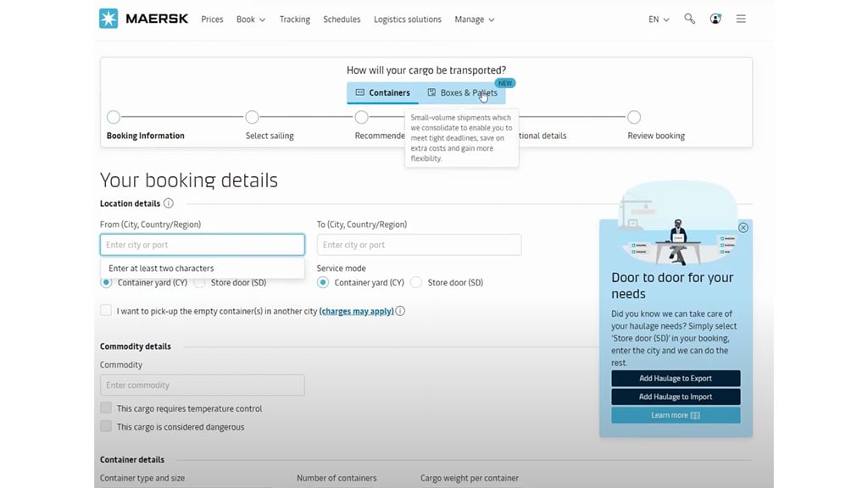Viewport: 868px width, 488px height.
Task: Expand the Manage dropdown menu
Action: pos(474,19)
